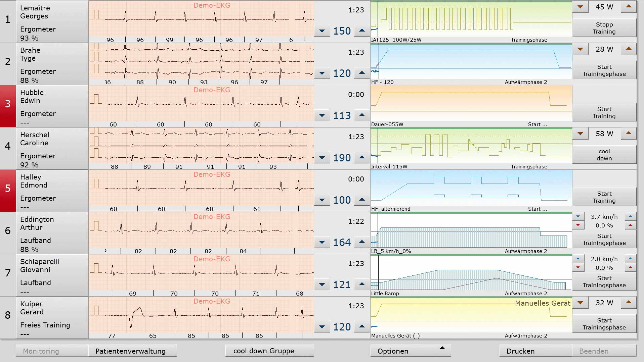
Task: Open Herschel Caroline's three-lead ECG trace
Action: 201,148
